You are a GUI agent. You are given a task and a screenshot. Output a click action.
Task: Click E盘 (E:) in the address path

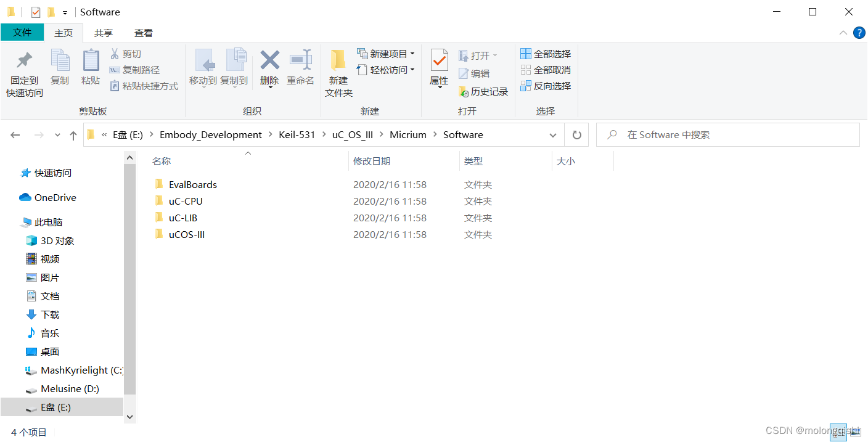click(128, 135)
